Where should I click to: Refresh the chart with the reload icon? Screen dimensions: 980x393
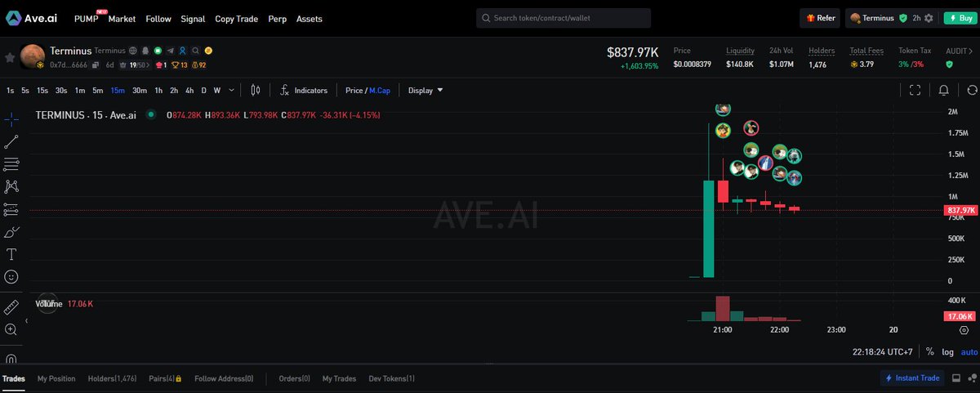click(972, 91)
